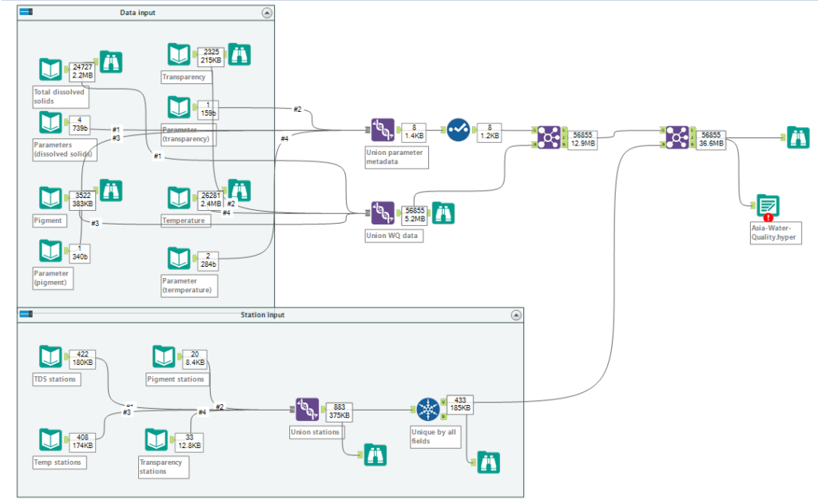
Task: Click the 2325 215KB transparency record label
Action: [211, 57]
